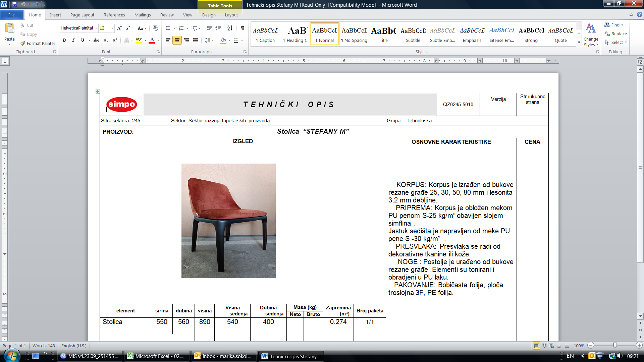Viewport: 644px width, 362px height.
Task: Open the Replace dialog
Action: (615, 34)
